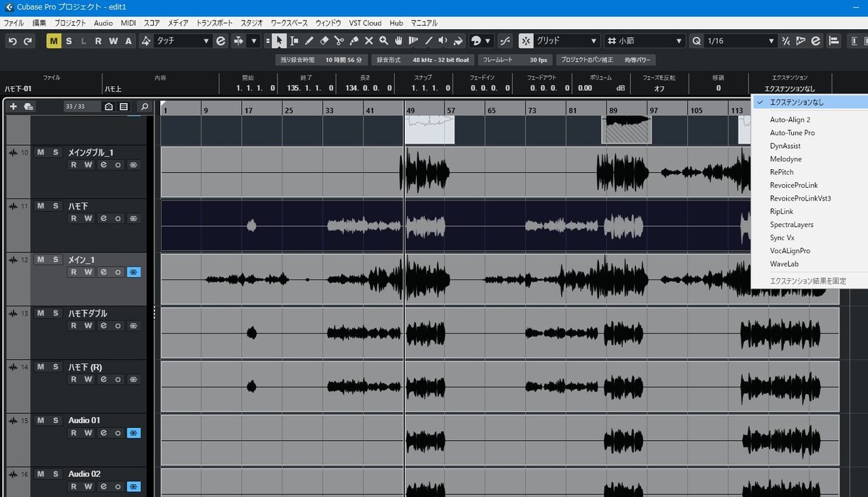Disable freeze button on メイン_1 track

133,272
